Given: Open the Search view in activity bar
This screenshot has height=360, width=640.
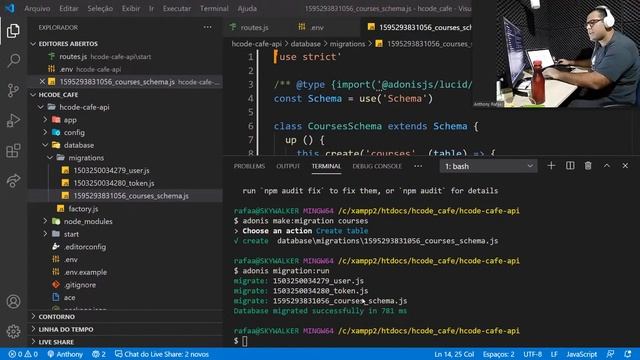Looking at the screenshot, I should tap(13, 61).
